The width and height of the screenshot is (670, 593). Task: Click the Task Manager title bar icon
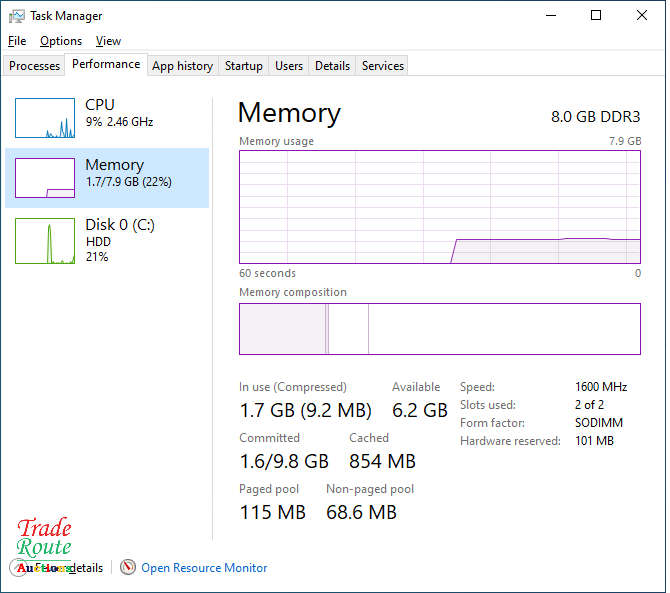17,16
